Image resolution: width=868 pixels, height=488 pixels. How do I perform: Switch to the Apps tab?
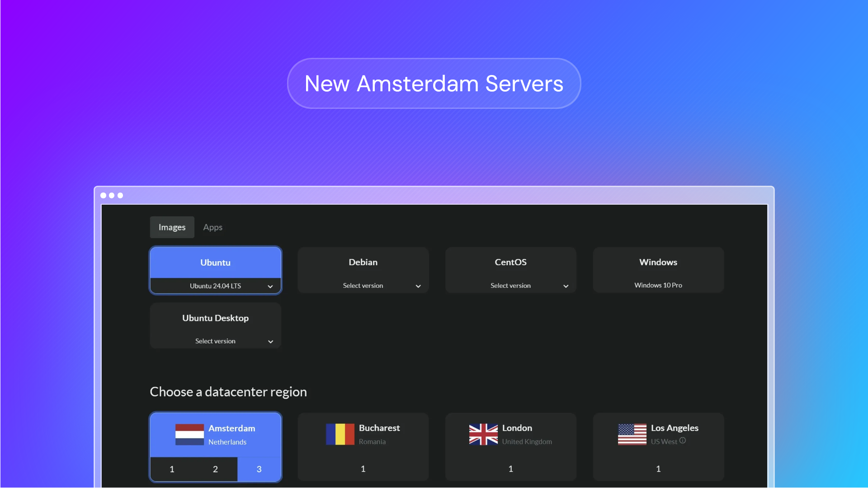(212, 227)
